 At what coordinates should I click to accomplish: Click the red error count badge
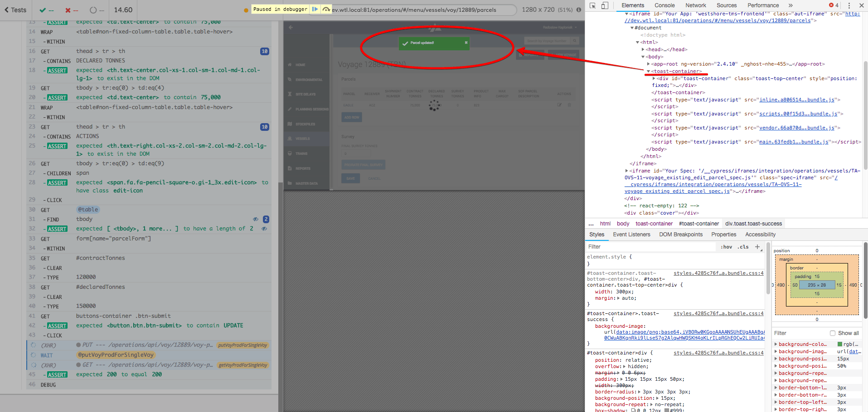click(x=834, y=5)
